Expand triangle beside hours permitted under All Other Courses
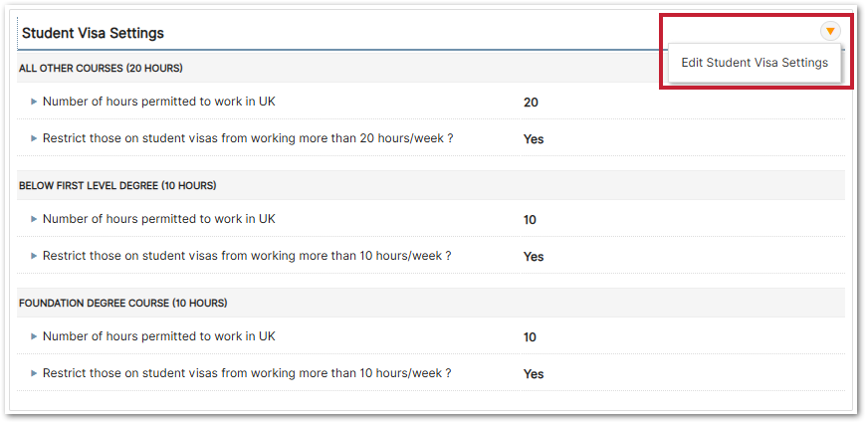Image resolution: width=868 pixels, height=423 pixels. point(34,102)
